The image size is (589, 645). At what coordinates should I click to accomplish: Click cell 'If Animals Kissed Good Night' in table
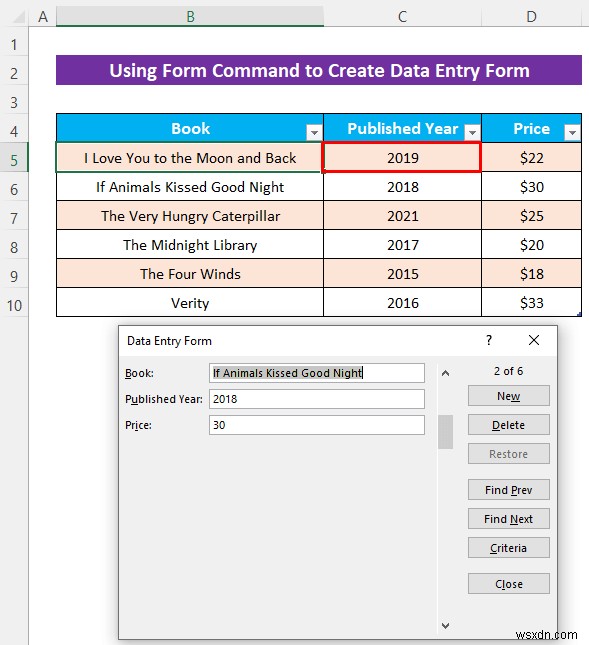tap(190, 187)
